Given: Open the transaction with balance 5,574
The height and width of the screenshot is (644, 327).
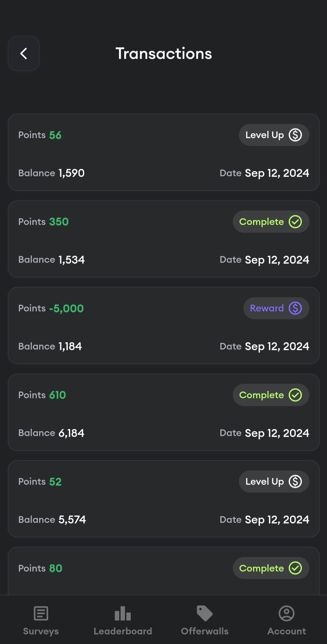Looking at the screenshot, I should point(163,499).
